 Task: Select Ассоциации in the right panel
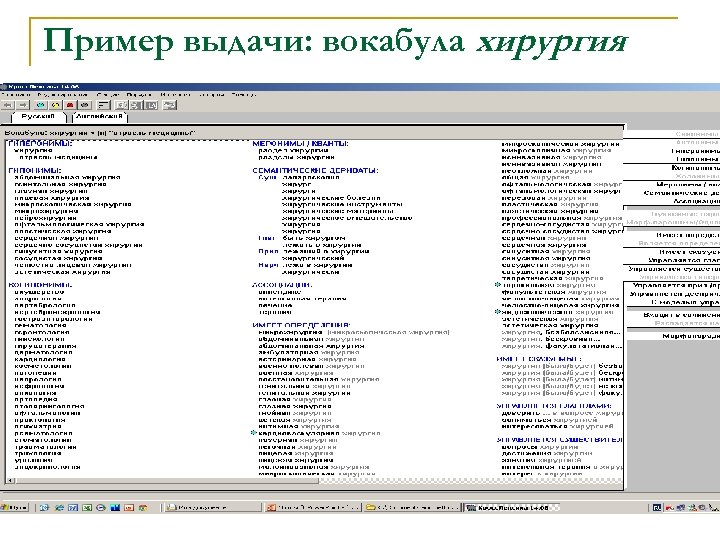pyautogui.click(x=696, y=201)
